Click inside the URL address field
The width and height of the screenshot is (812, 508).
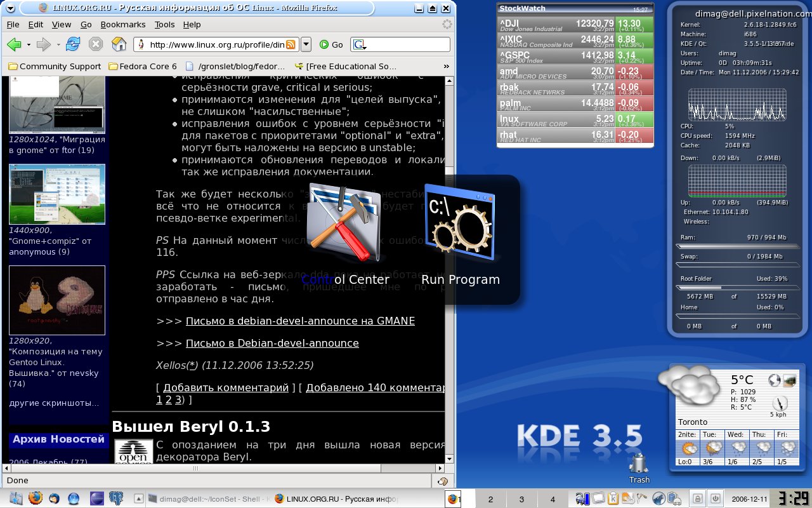(x=216, y=44)
